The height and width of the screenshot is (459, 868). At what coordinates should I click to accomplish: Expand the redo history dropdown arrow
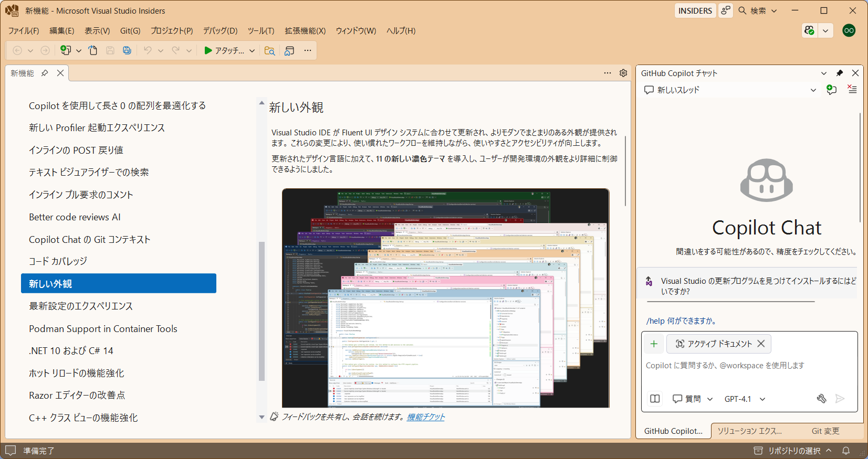[x=189, y=50]
